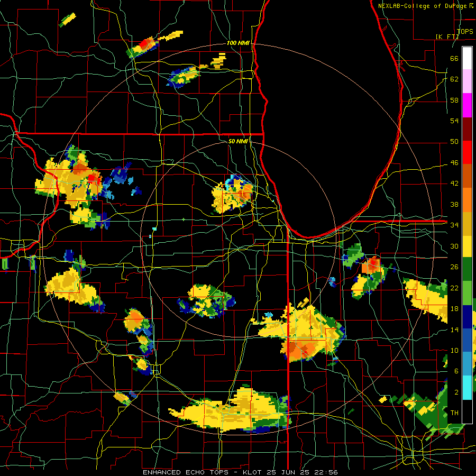Click the bright yellow legend swatch

click(467, 246)
